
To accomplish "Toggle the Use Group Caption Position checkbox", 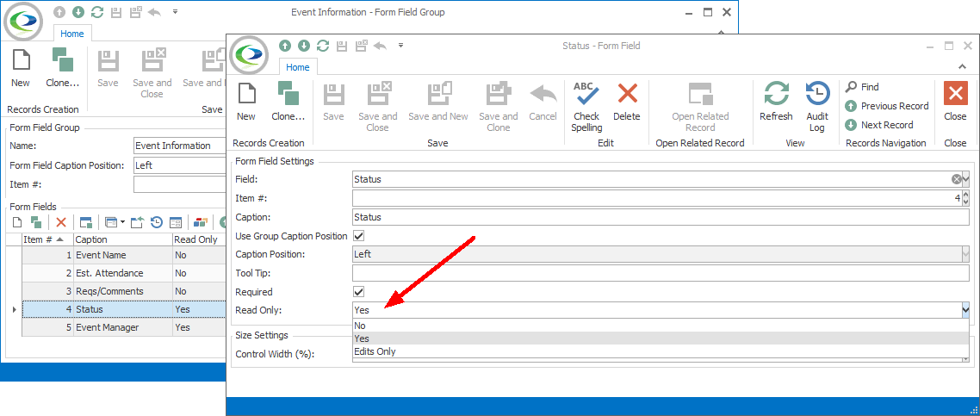I will point(359,236).
